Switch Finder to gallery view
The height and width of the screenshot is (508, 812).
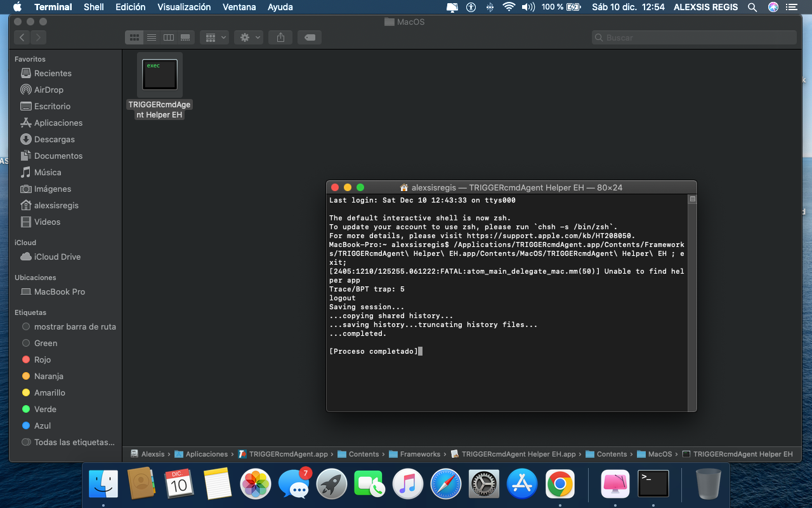pos(185,37)
